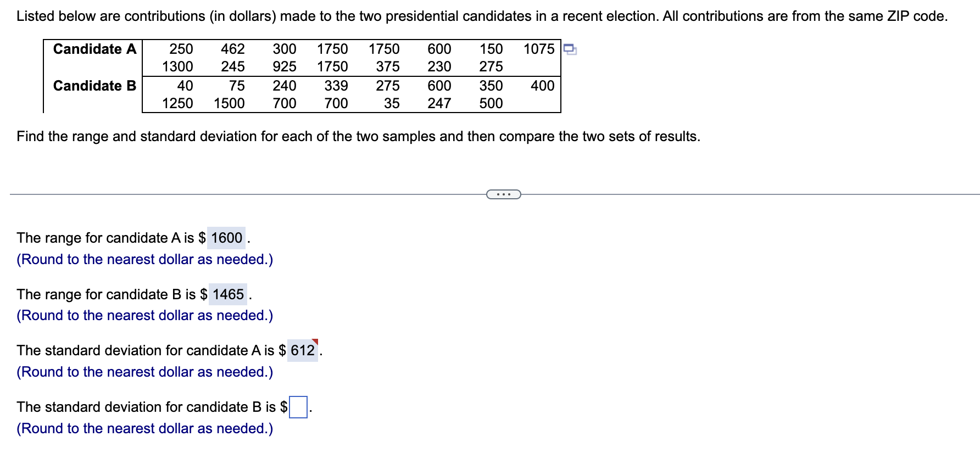This screenshot has height=470, width=980.
Task: Select the empty candidate B standard deviation box
Action: 298,407
